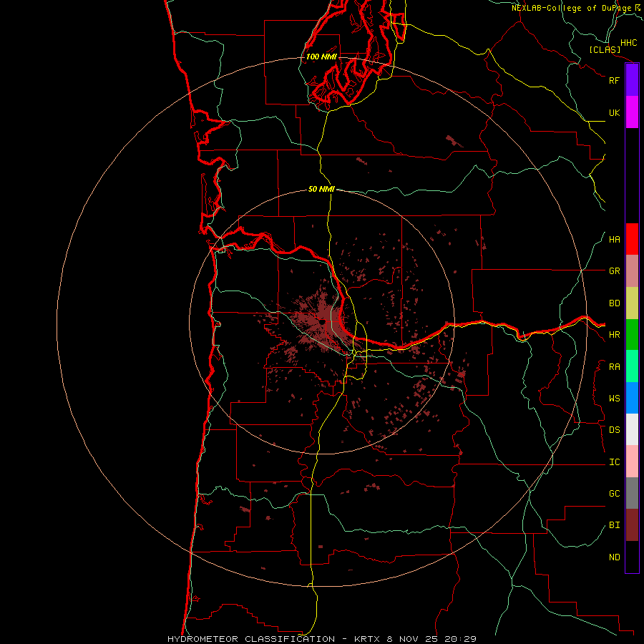
Task: Click the WS legend label
Action: click(x=615, y=399)
